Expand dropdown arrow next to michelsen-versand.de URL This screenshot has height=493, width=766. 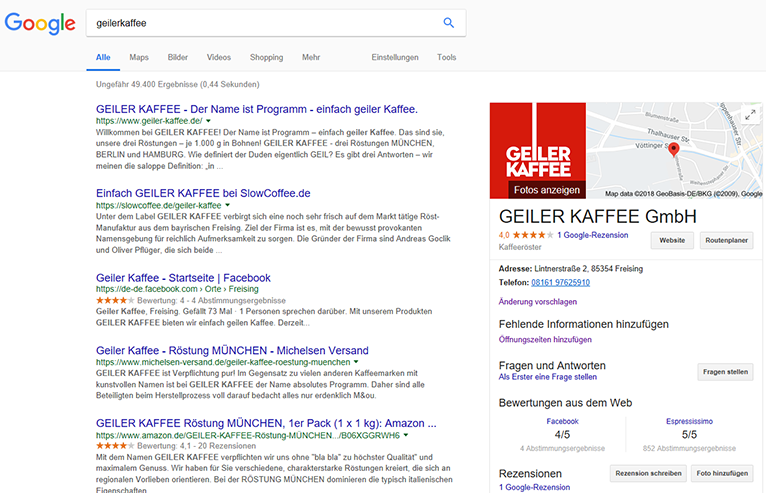pyautogui.click(x=355, y=361)
